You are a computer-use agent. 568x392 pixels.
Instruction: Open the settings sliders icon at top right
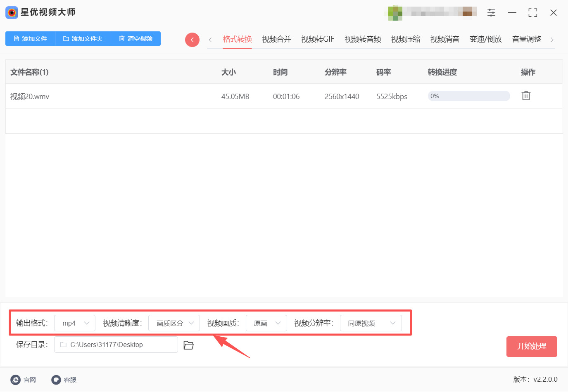491,12
